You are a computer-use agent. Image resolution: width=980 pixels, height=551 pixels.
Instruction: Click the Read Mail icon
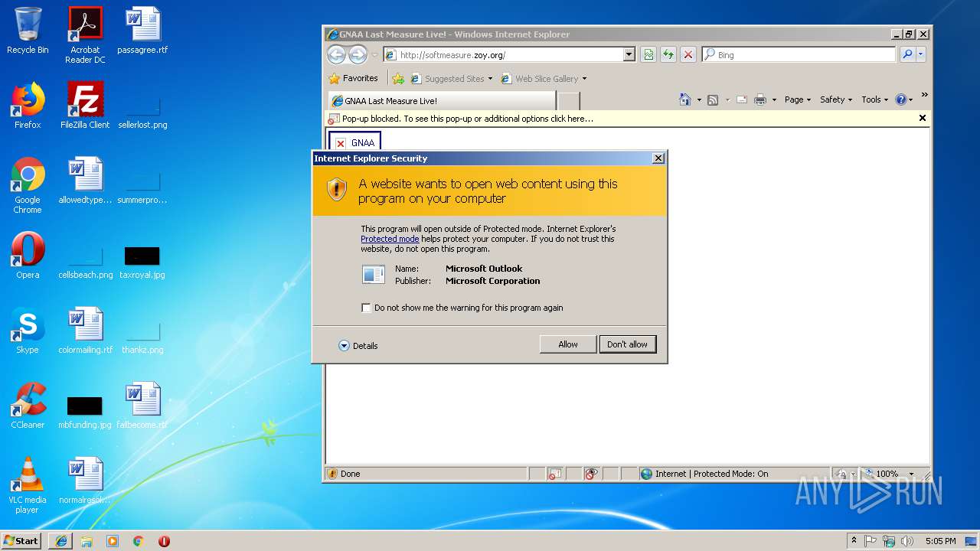click(x=742, y=99)
